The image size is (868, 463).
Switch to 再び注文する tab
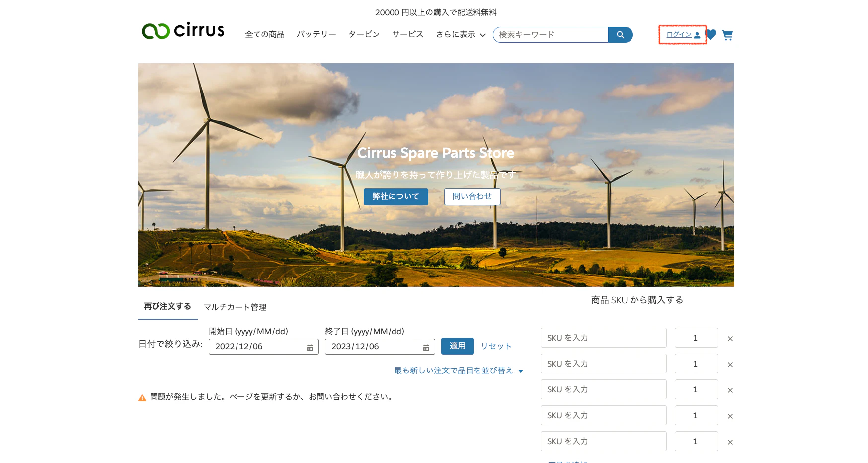167,306
